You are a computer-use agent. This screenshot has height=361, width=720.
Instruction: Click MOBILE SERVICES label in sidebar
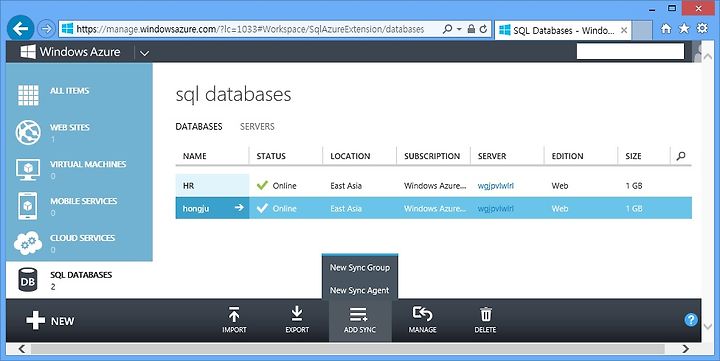point(84,201)
